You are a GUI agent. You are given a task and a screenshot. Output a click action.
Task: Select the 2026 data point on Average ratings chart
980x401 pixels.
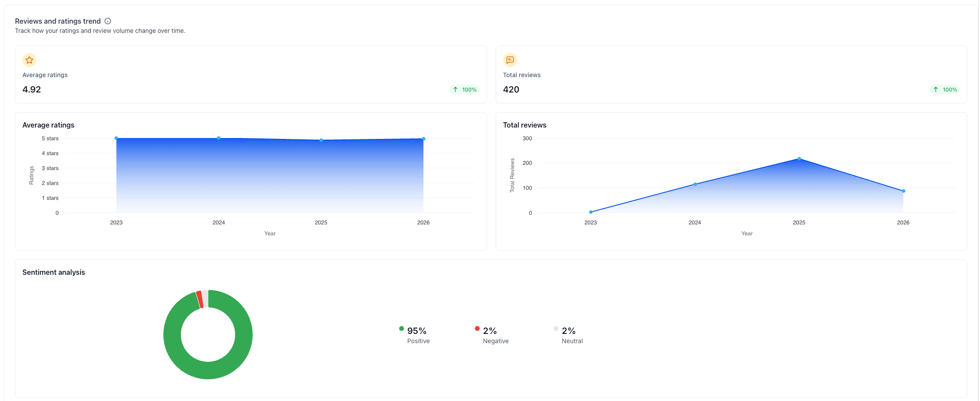pos(423,139)
